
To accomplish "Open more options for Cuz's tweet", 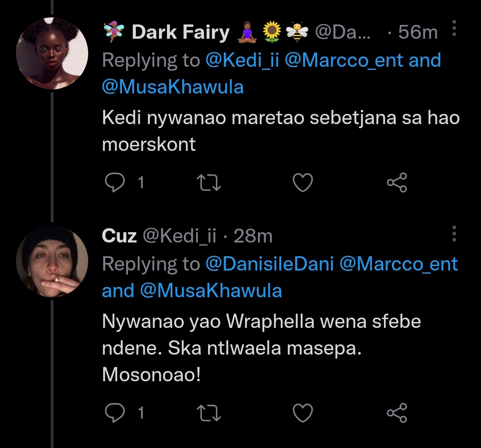I will pyautogui.click(x=454, y=234).
